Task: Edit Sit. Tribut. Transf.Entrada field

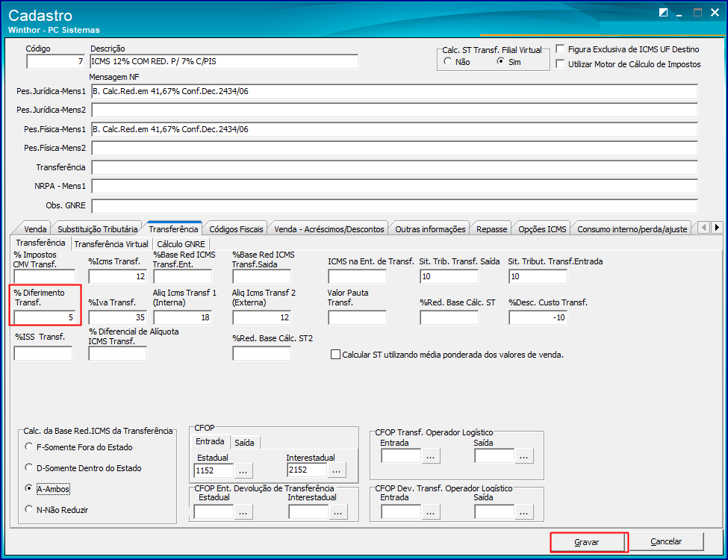Action: [x=538, y=276]
